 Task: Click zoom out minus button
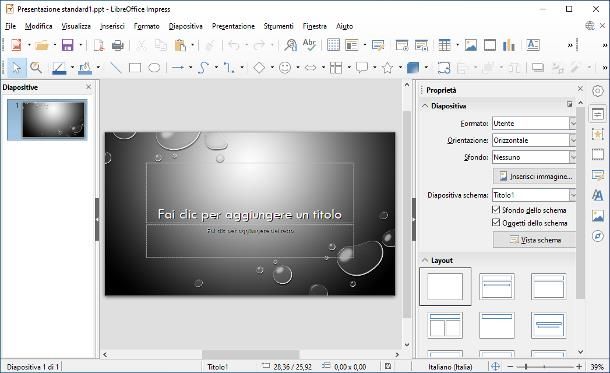[x=510, y=366]
